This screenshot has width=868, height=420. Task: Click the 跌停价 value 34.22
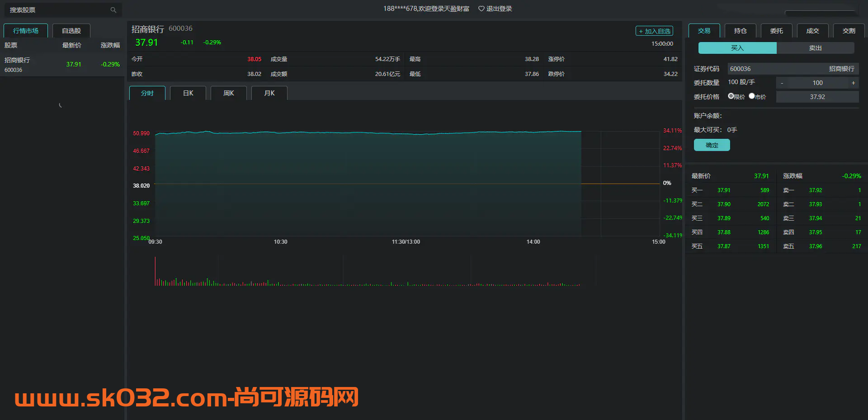coord(670,74)
